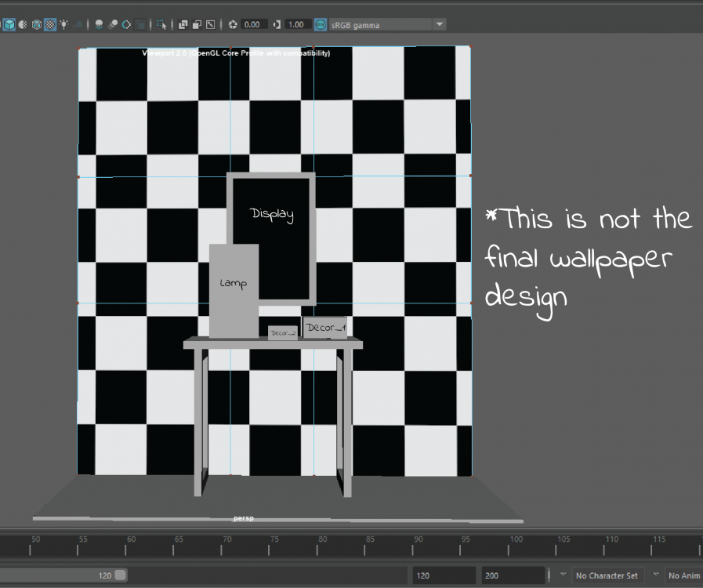This screenshot has width=703, height=588.
Task: Click the animation end field showing 200
Action: (512, 575)
